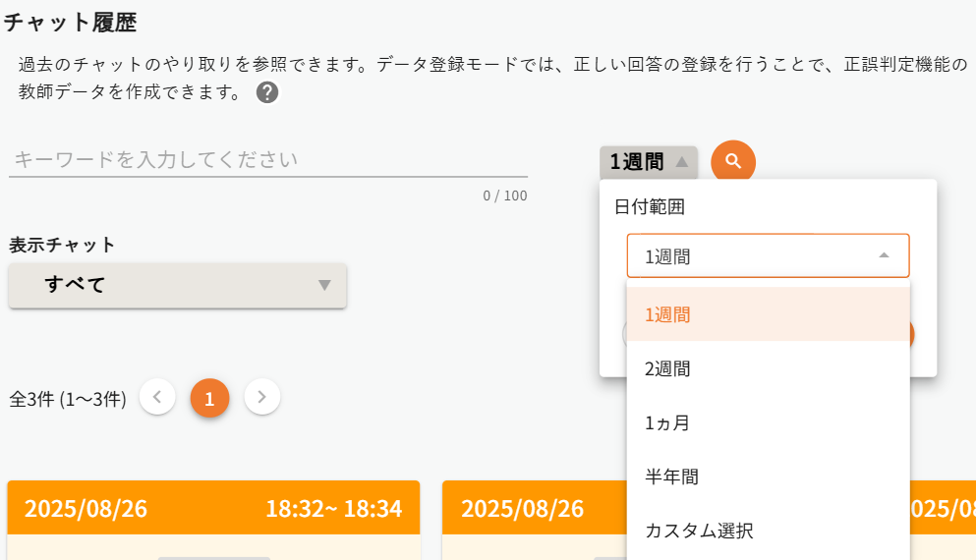
Task: Click page number 1 button
Action: pyautogui.click(x=209, y=398)
